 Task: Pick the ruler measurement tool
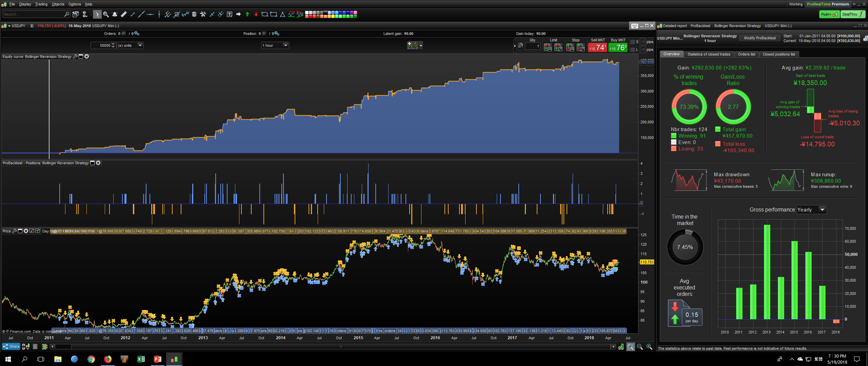(124, 14)
